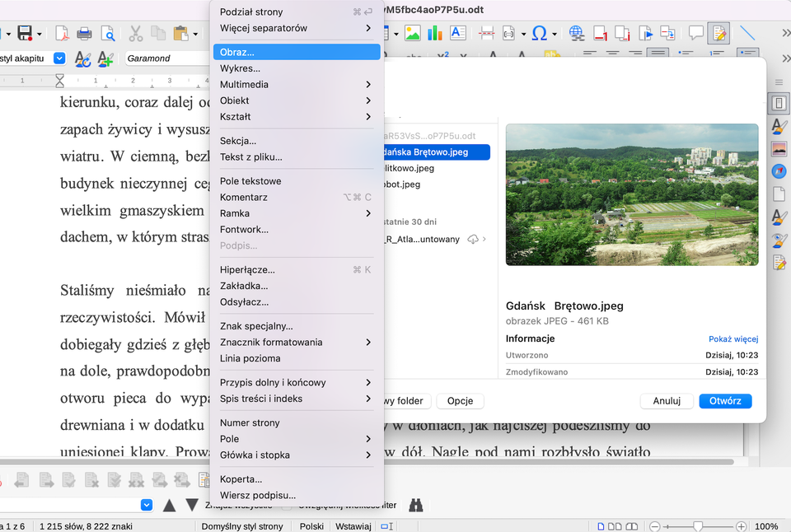
Task: Toggle insert/overwrite mode via Wstawiaj indicator
Action: 353,526
